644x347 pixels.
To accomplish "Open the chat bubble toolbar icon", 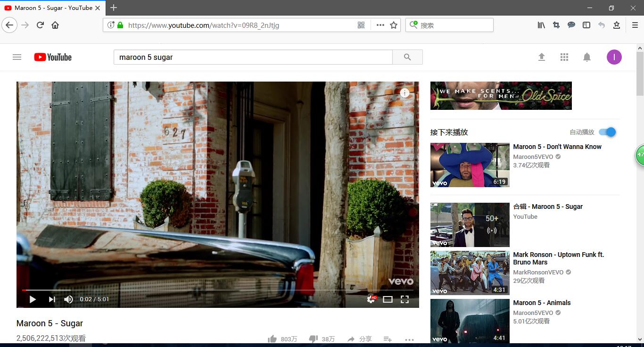I will click(571, 25).
